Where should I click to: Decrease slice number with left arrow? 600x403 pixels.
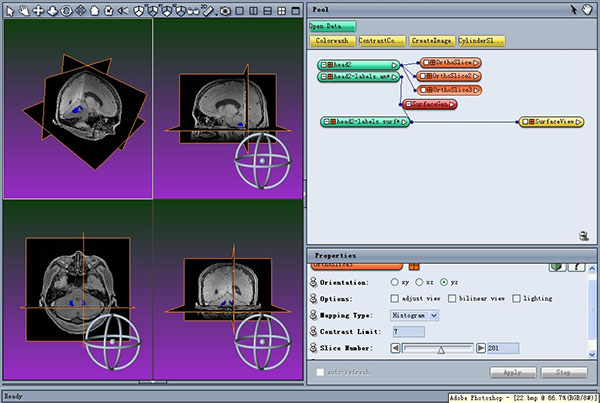(395, 348)
